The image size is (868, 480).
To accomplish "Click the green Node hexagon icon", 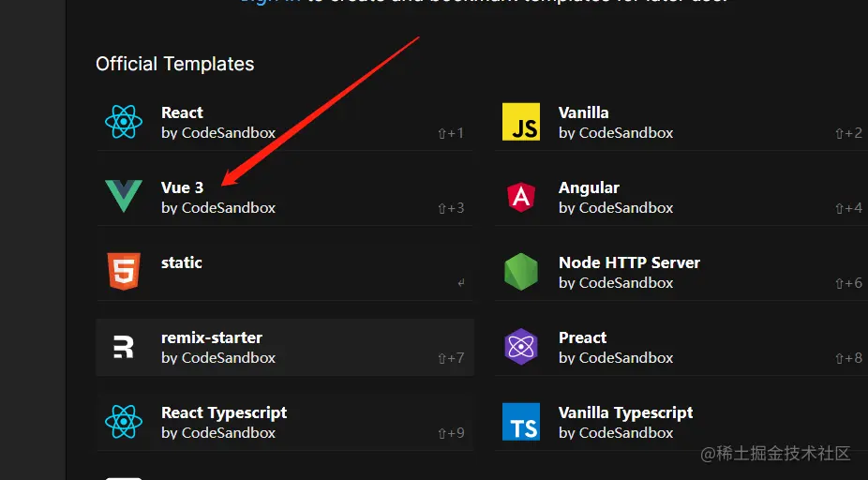I will tap(521, 272).
